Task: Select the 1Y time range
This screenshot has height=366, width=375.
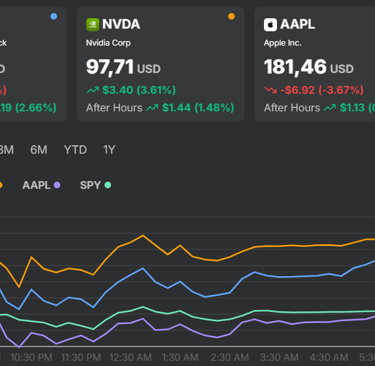Action: [109, 150]
